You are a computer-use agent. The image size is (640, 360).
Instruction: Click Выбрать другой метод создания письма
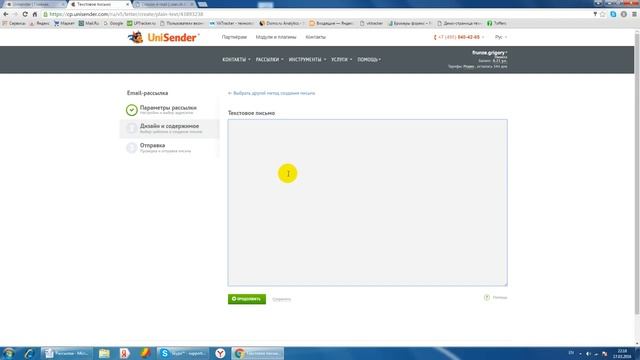271,93
